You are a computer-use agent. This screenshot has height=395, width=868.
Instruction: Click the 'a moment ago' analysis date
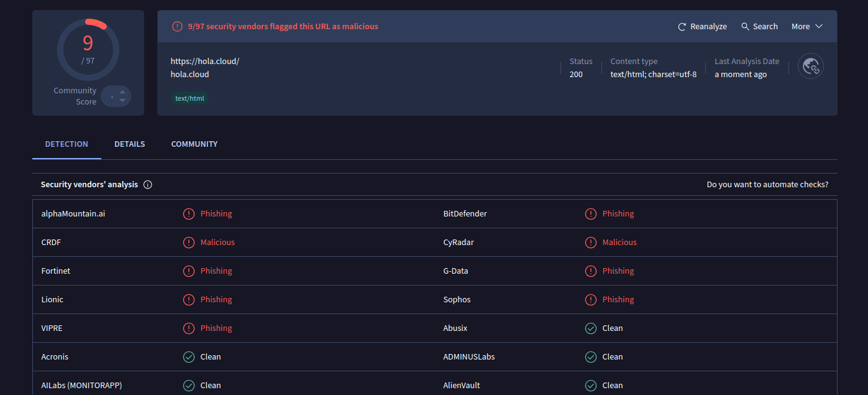(741, 74)
